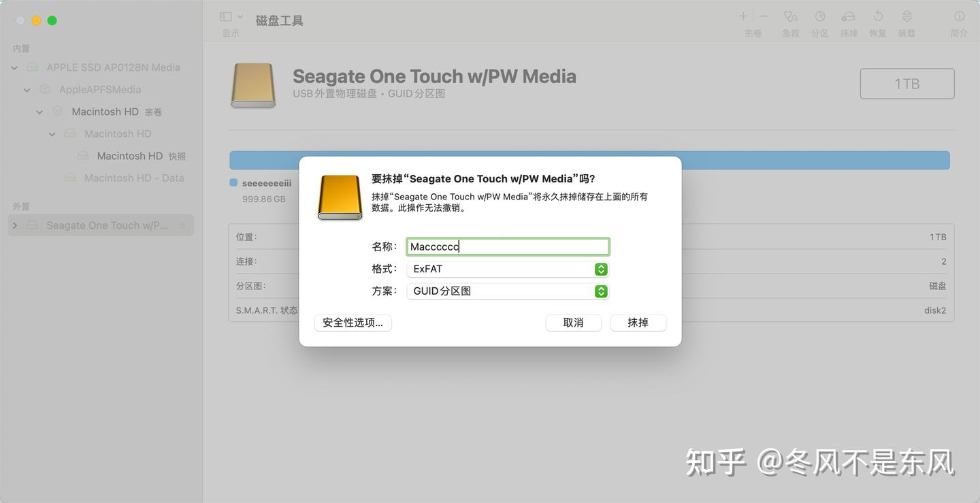Click the erase dialog's bold question heading

(483, 179)
